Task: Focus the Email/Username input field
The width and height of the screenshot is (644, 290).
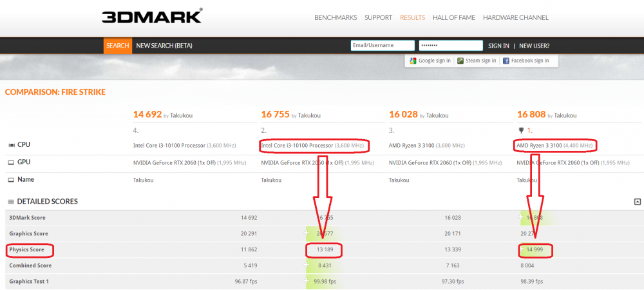Action: (383, 46)
